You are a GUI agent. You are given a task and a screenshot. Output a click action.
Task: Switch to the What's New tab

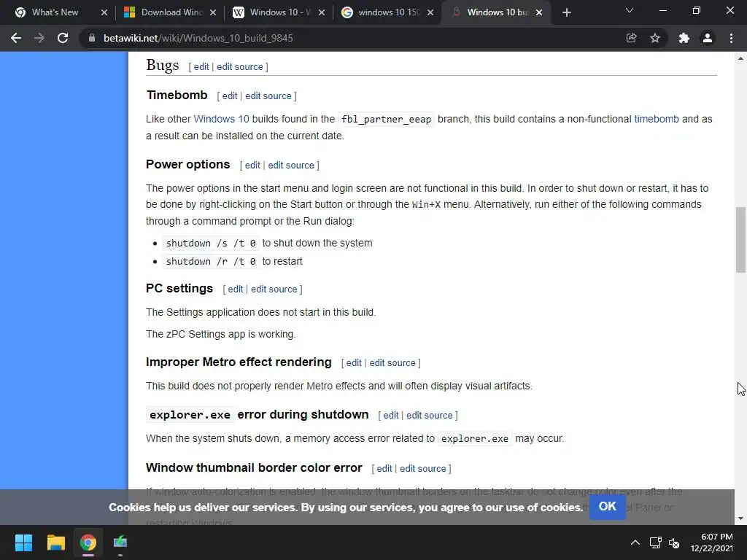(55, 12)
